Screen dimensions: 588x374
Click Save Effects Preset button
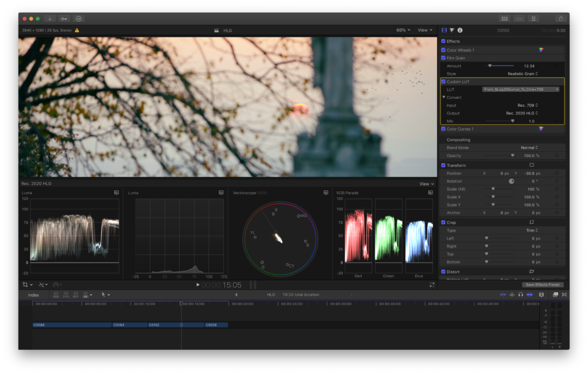coord(542,285)
